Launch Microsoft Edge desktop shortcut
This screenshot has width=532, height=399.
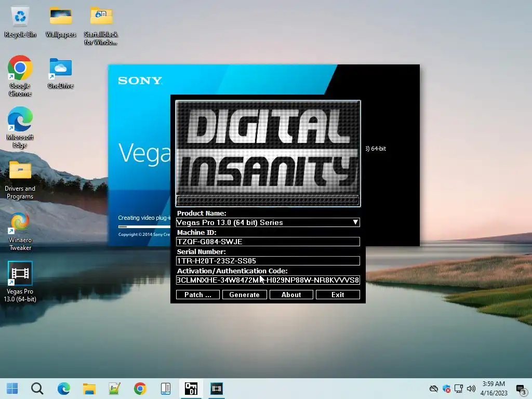[20, 127]
